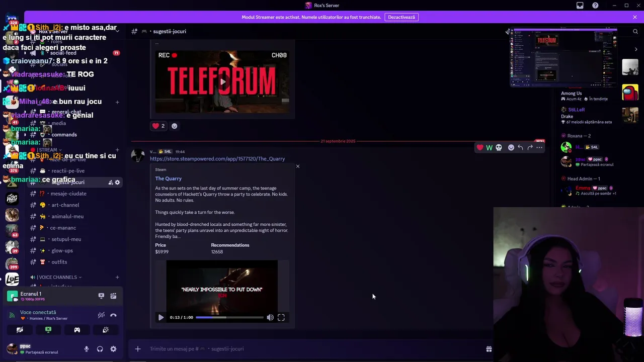Open The Quarry embed title link
This screenshot has width=644, height=362.
(x=168, y=178)
